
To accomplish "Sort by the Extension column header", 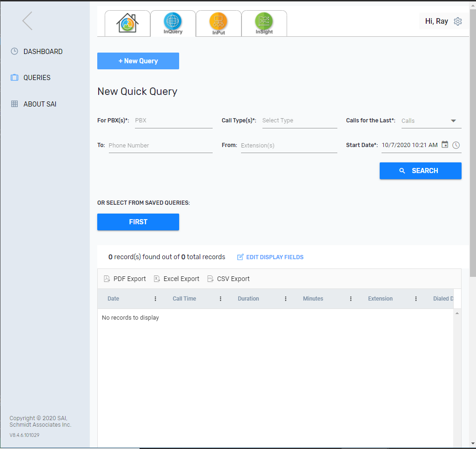I will pyautogui.click(x=380, y=299).
